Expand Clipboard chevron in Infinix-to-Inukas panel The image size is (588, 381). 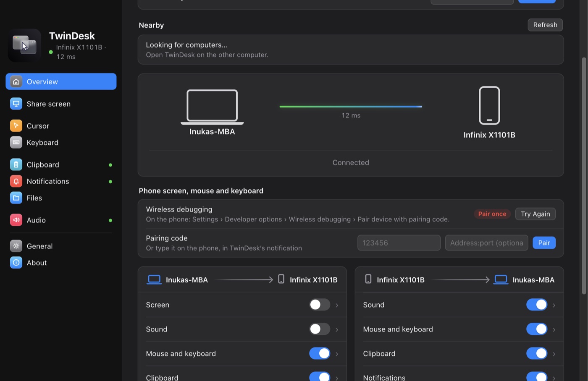554,354
